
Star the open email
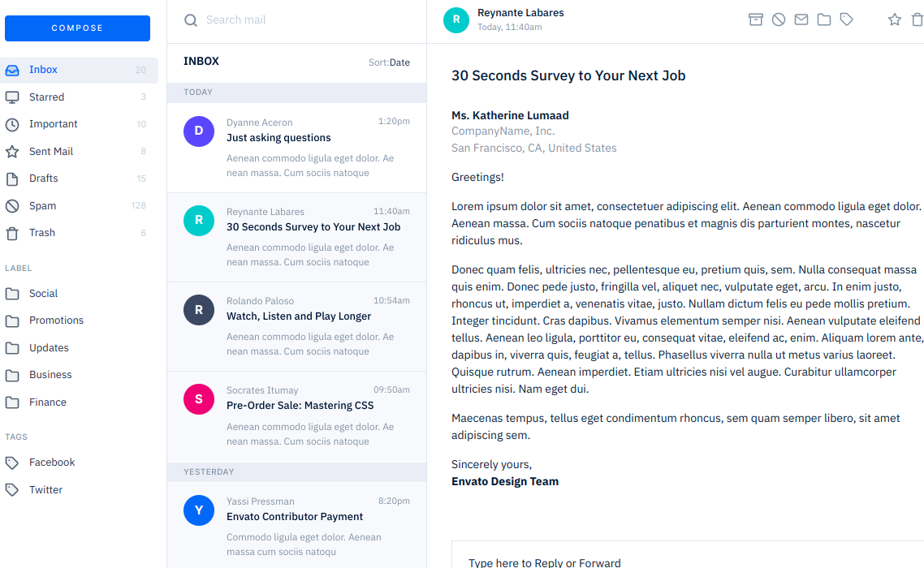click(895, 19)
